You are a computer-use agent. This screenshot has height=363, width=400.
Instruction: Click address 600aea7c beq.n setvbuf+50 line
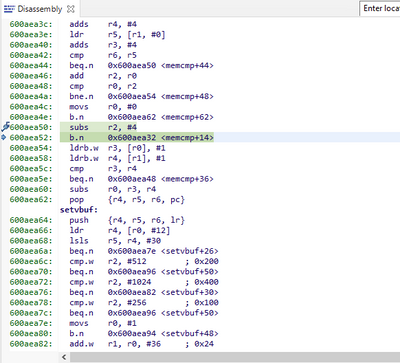pyautogui.click(x=114, y=313)
